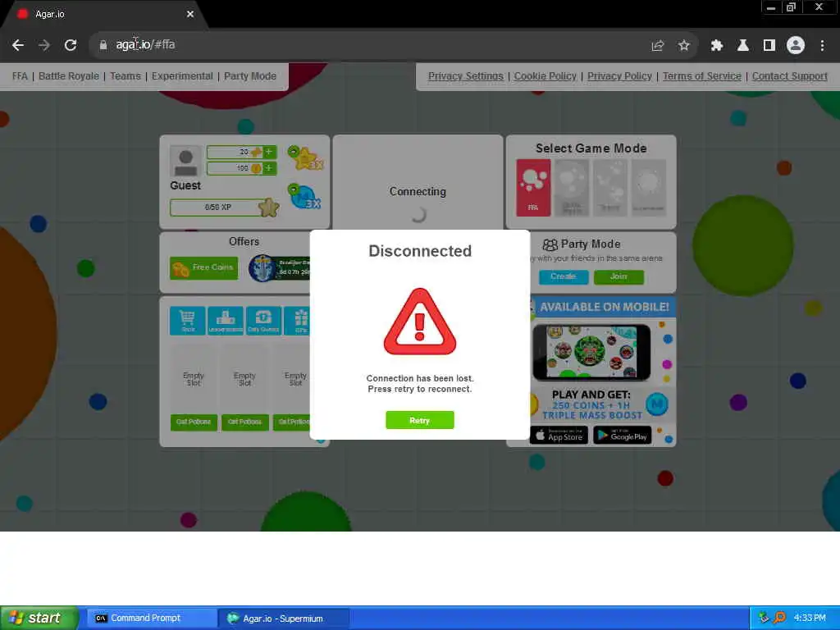Image resolution: width=840 pixels, height=630 pixels.
Task: Click the lock icon in address bar
Action: click(x=103, y=45)
